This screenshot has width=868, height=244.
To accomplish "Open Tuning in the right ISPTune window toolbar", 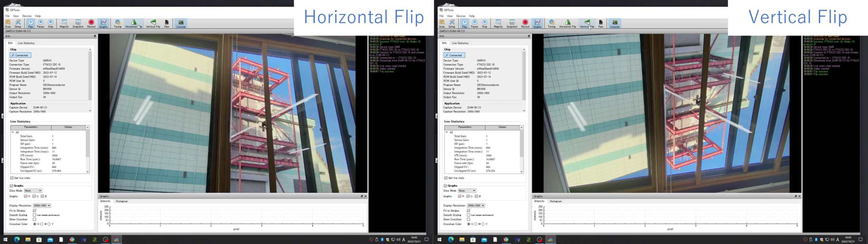I will (x=552, y=23).
